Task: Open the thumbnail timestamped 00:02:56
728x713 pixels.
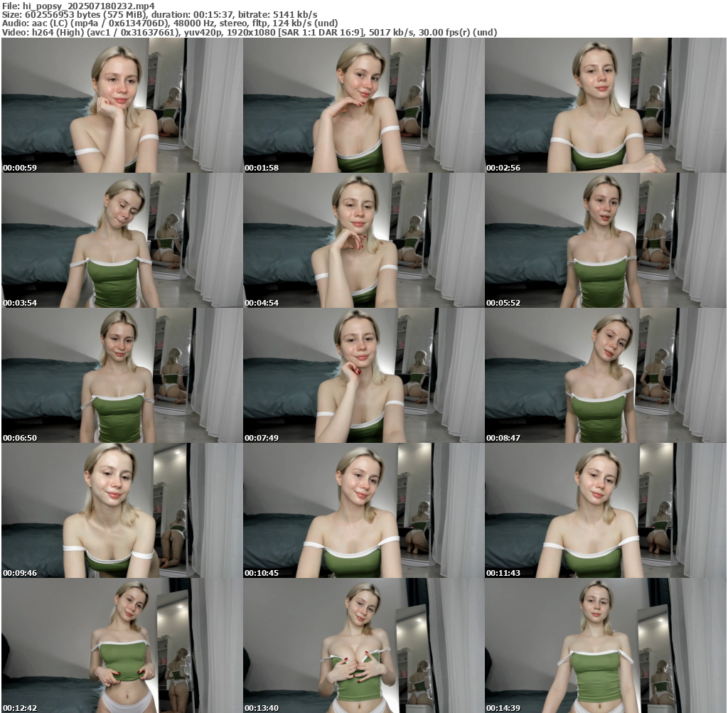Action: point(606,105)
